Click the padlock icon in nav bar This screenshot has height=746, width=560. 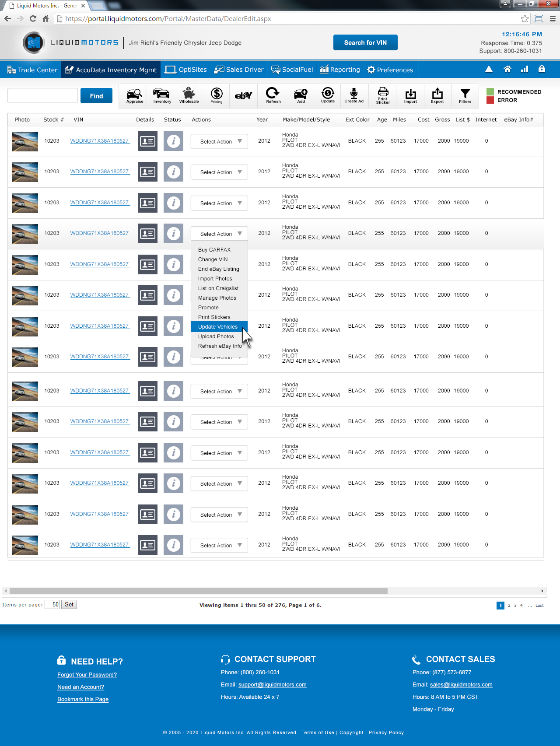[x=542, y=69]
